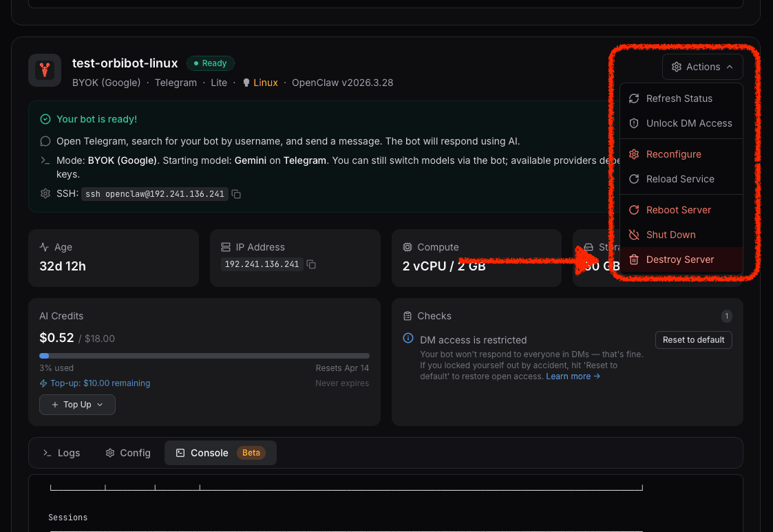773x532 pixels.
Task: Open the Learn more link
Action: (x=569, y=376)
